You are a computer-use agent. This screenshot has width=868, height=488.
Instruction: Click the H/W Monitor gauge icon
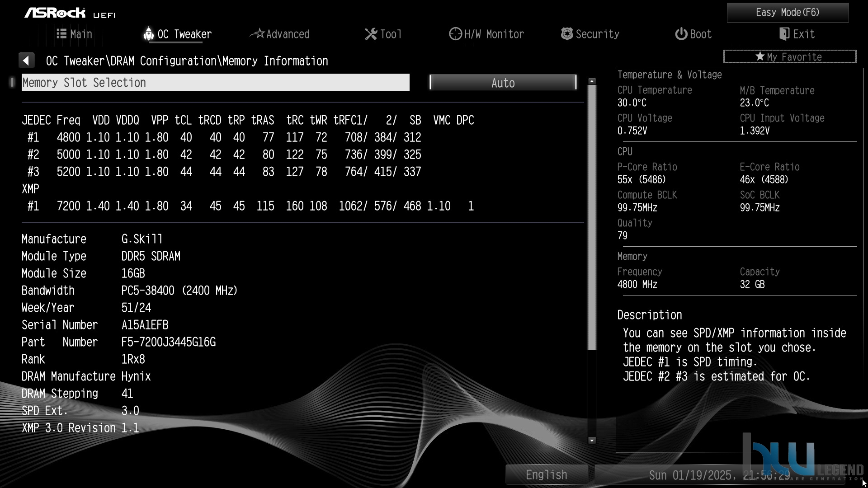tap(455, 34)
